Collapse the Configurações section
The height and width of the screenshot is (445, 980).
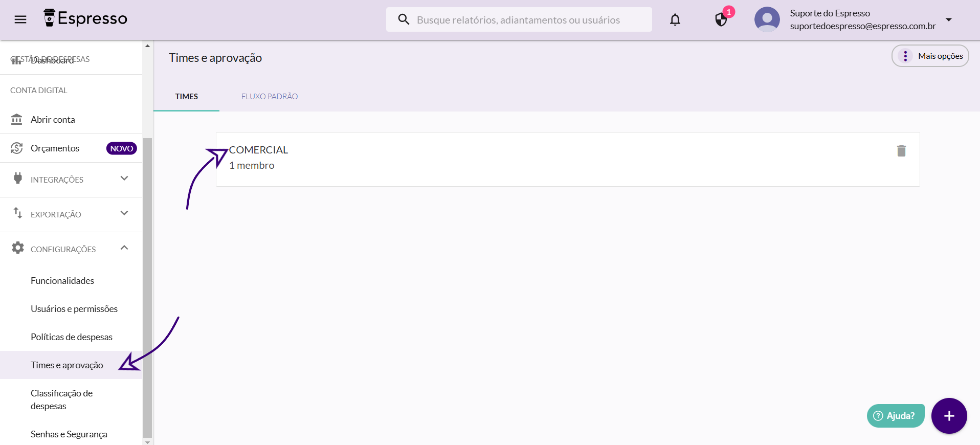pos(71,249)
